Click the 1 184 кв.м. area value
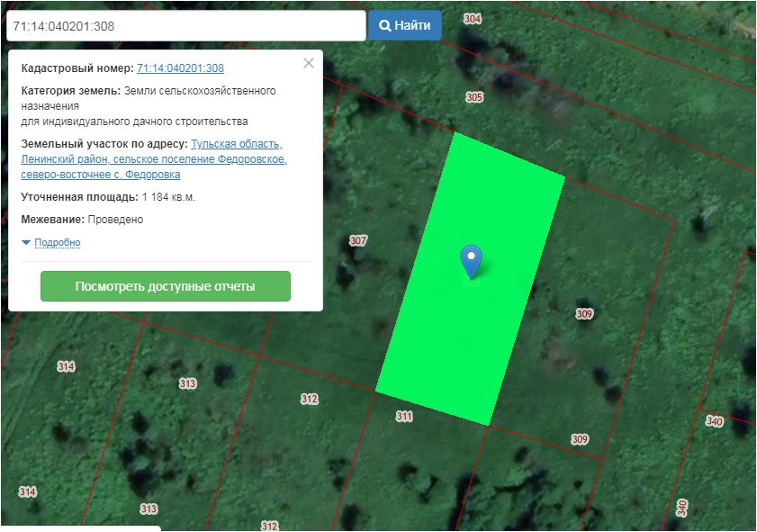Screen dimensions: 757x532 (168, 197)
